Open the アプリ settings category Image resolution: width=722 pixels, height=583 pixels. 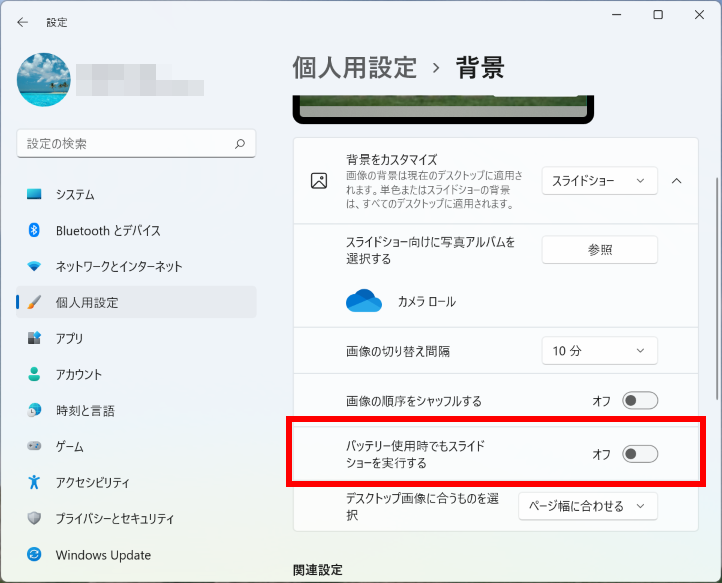click(x=136, y=338)
